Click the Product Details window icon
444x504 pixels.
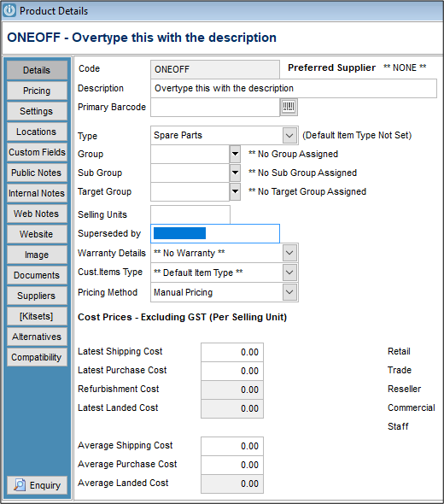[x=9, y=10]
